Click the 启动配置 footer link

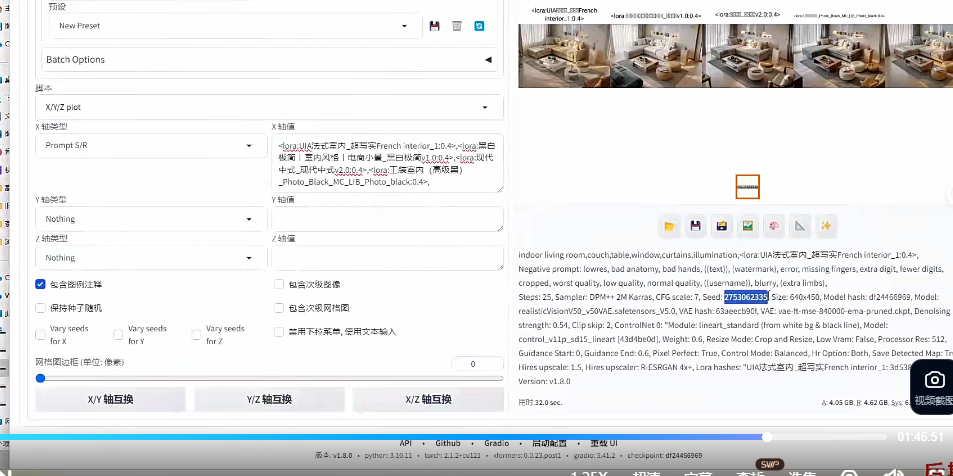[549, 443]
